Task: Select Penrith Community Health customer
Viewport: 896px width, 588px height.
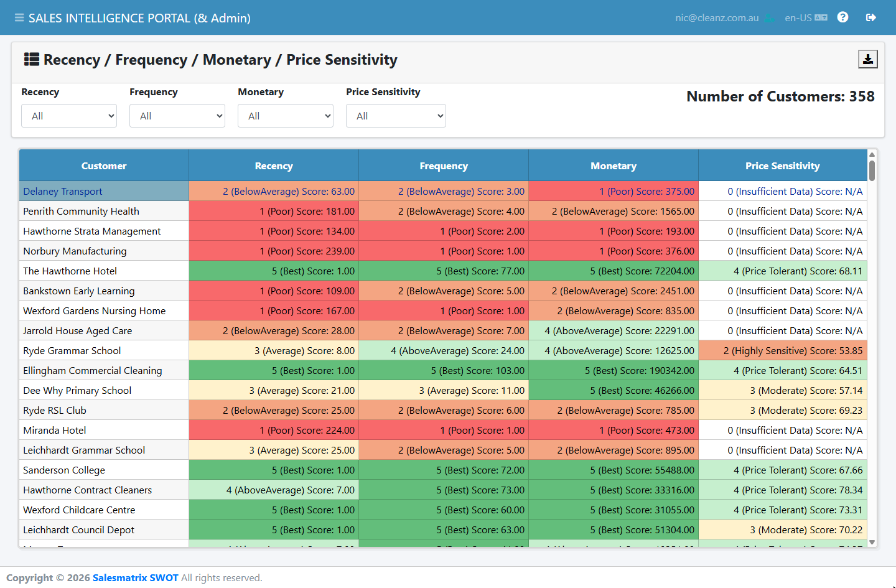Action: tap(104, 211)
